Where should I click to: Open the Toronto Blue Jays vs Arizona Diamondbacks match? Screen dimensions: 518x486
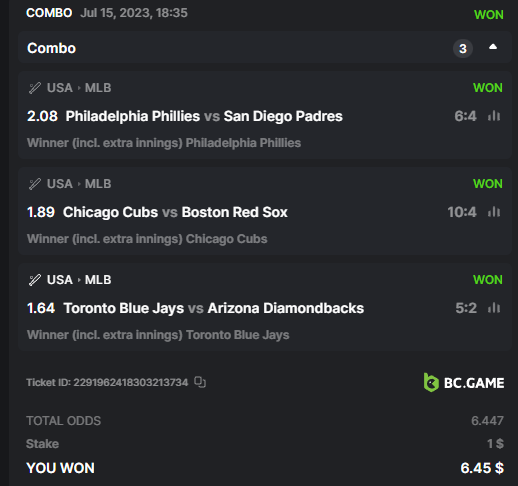pyautogui.click(x=214, y=308)
